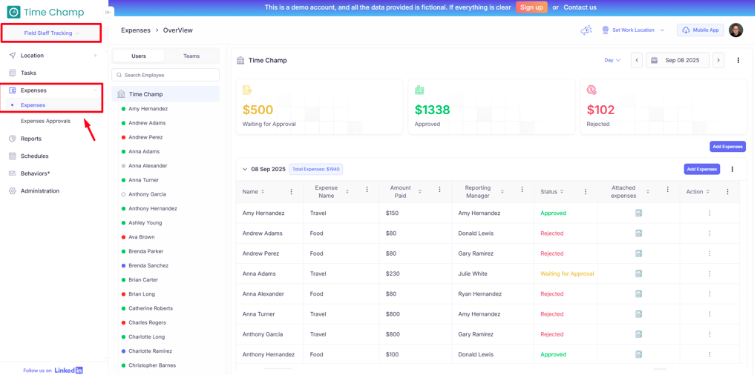This screenshot has height=385, width=755.
Task: Open Name column options menu
Action: pyautogui.click(x=291, y=192)
